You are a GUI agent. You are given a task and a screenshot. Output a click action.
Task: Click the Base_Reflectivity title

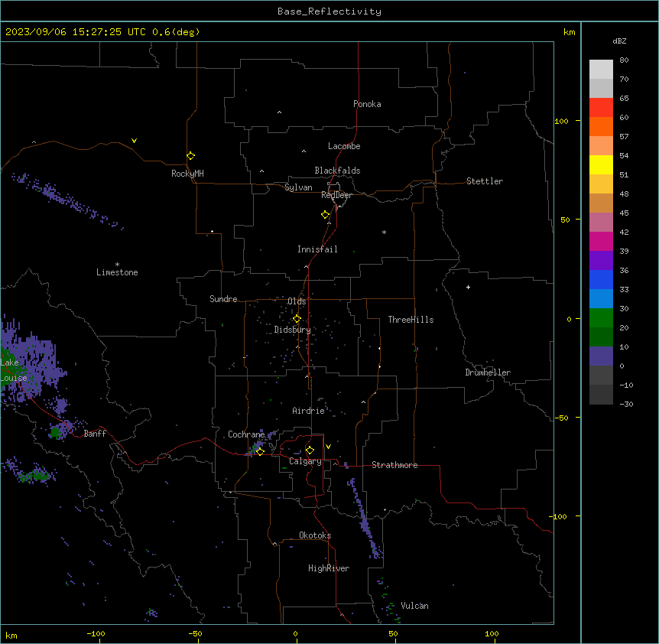329,11
